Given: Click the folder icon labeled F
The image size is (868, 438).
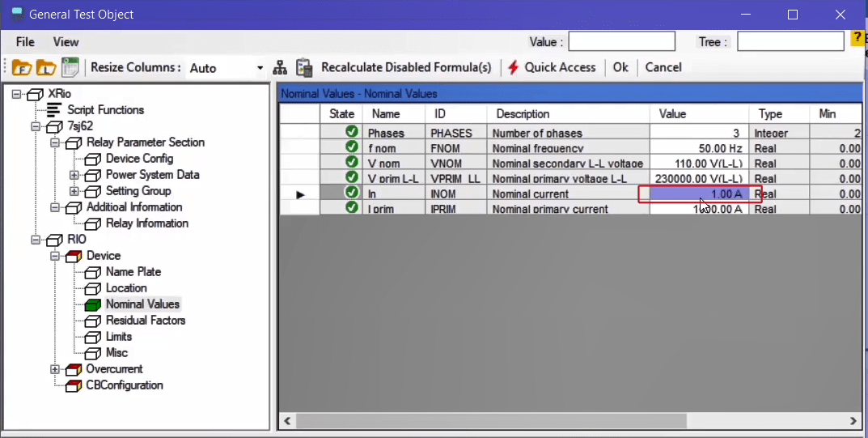Looking at the screenshot, I should tap(22, 68).
